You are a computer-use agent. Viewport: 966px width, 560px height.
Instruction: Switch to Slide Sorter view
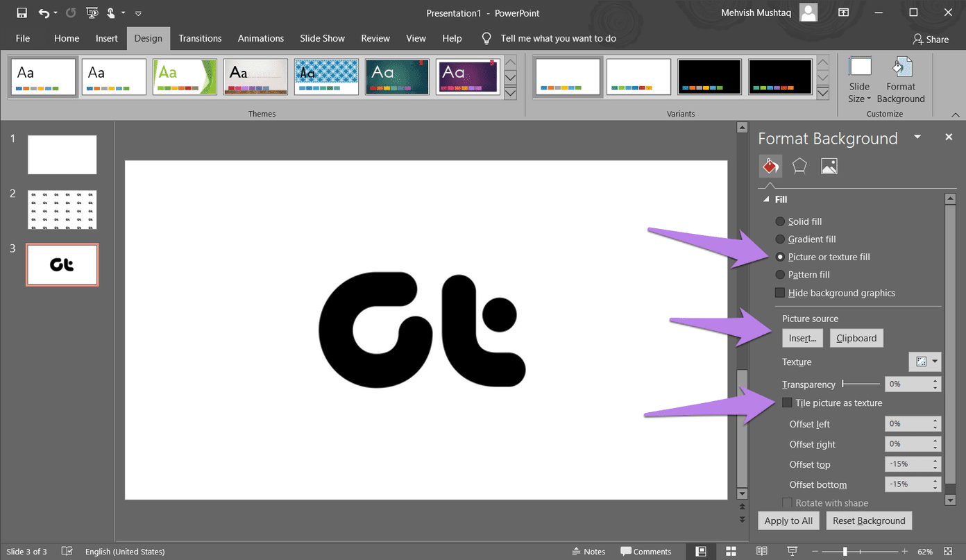(x=731, y=552)
